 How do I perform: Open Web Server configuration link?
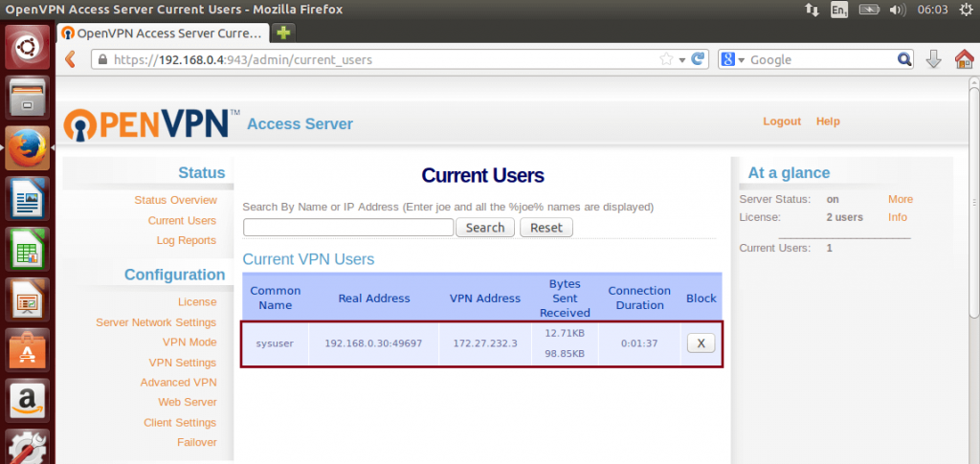point(188,402)
